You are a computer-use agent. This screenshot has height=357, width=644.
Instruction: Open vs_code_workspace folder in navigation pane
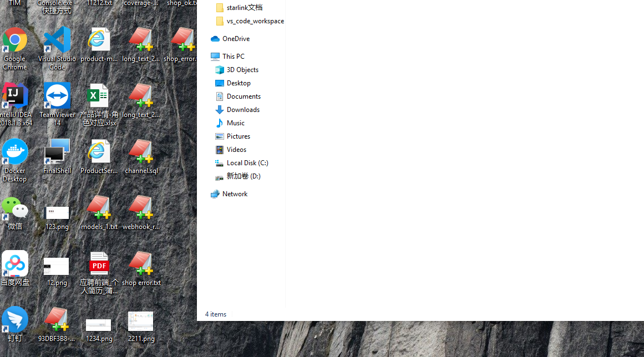pos(250,21)
